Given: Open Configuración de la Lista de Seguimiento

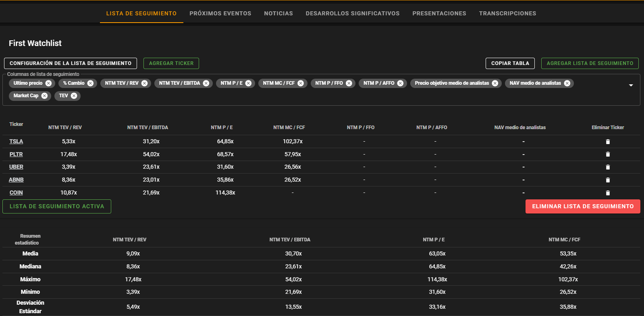Looking at the screenshot, I should 71,63.
